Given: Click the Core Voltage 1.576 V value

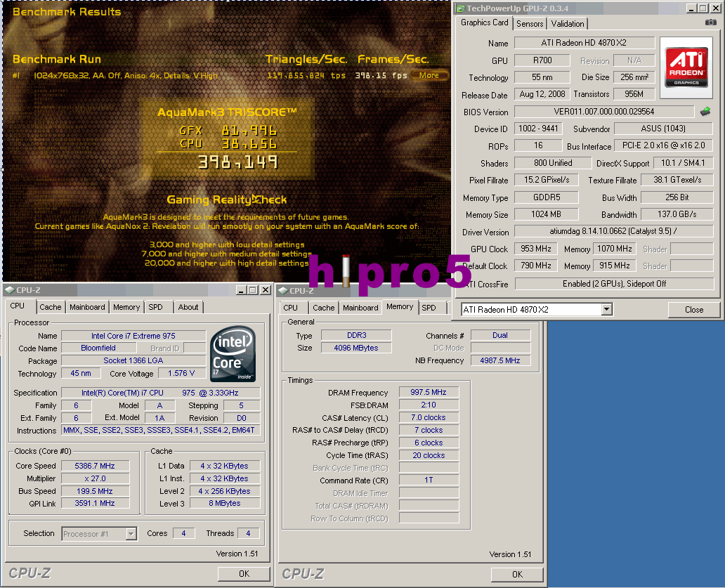Looking at the screenshot, I should tap(181, 373).
